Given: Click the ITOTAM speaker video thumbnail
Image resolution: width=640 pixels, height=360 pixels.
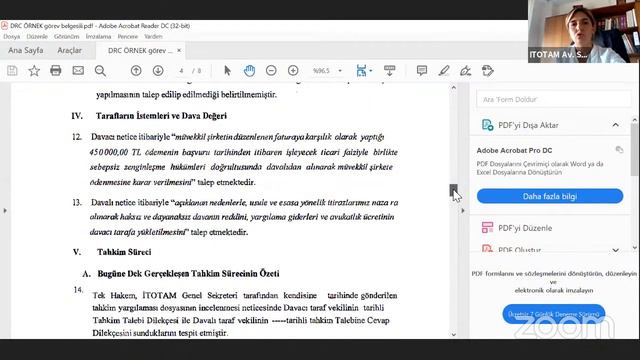Looking at the screenshot, I should (x=584, y=31).
